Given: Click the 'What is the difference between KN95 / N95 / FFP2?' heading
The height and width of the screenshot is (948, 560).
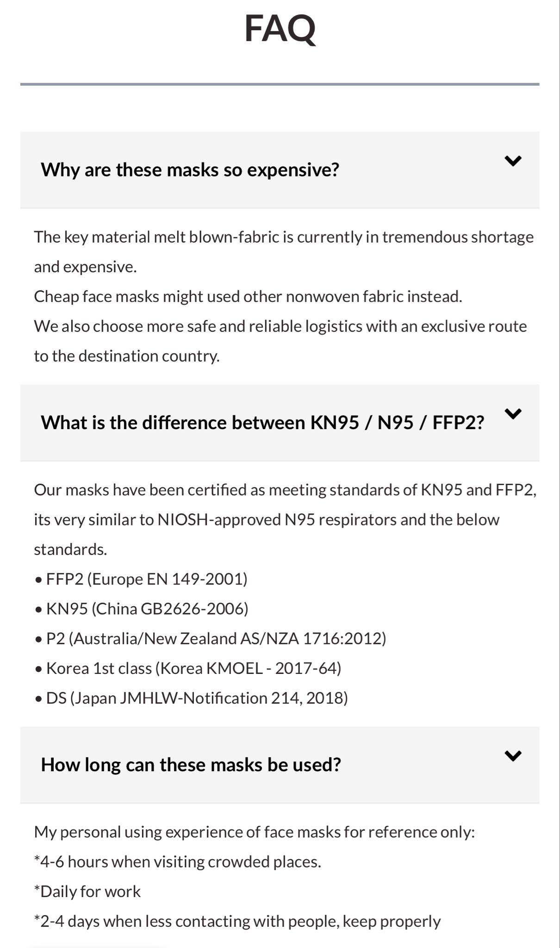Looking at the screenshot, I should click(262, 422).
